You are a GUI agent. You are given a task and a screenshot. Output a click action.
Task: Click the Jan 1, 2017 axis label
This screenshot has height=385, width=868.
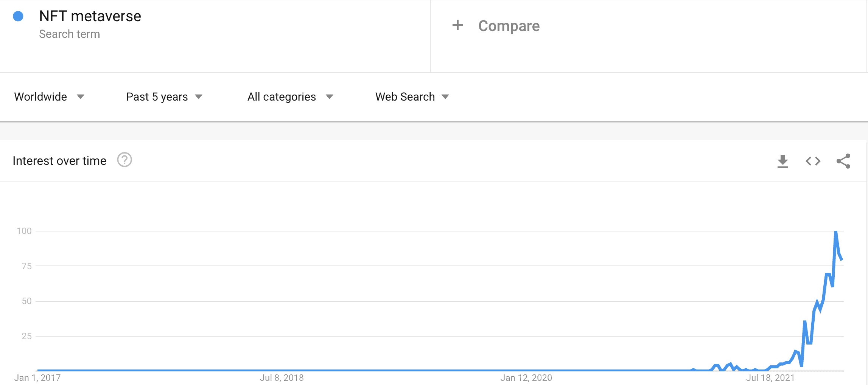click(37, 378)
